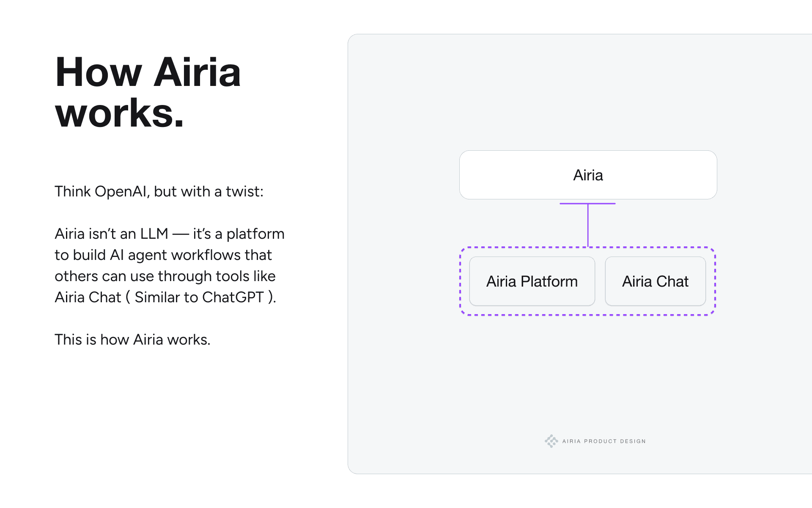Viewport: 812px width, 508px height.
Task: Click 'ChatGPT' in the body paragraph
Action: tap(233, 297)
